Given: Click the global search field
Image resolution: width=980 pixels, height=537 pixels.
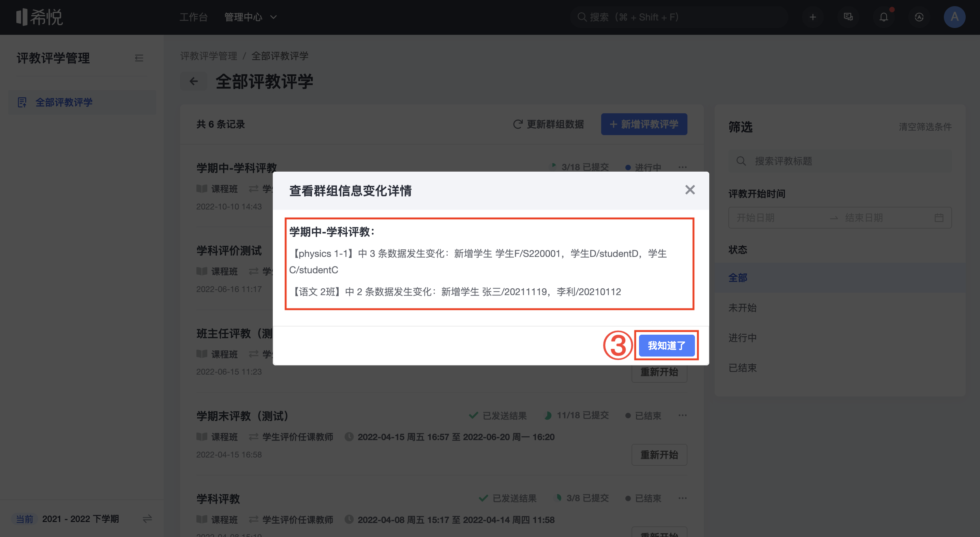Looking at the screenshot, I should pos(678,17).
